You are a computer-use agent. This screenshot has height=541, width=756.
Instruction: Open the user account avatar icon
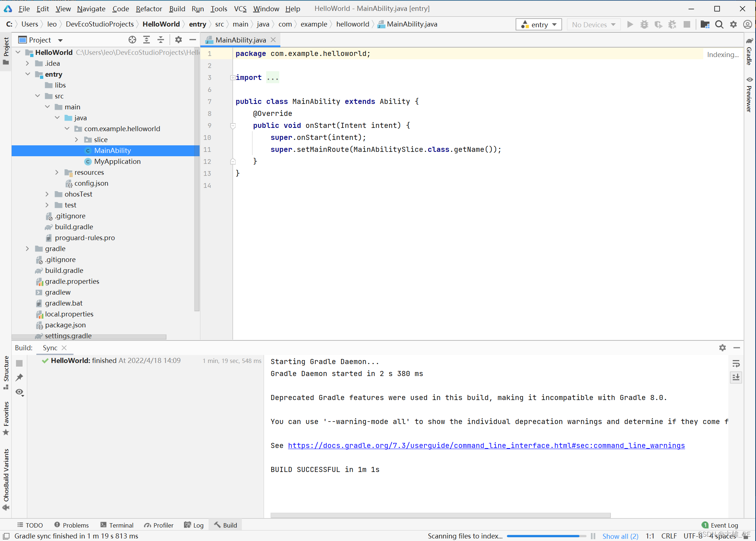point(748,24)
